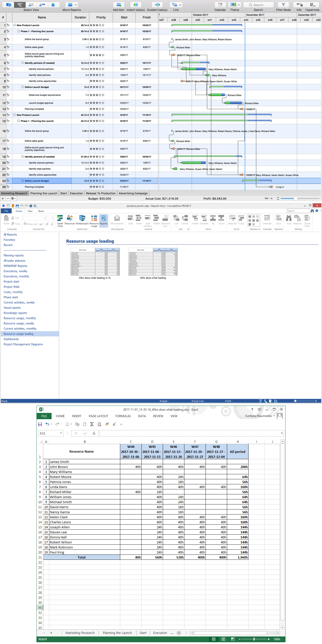Open the Dashboards reports link
Image resolution: width=322 pixels, height=644 pixels.
click(x=11, y=339)
